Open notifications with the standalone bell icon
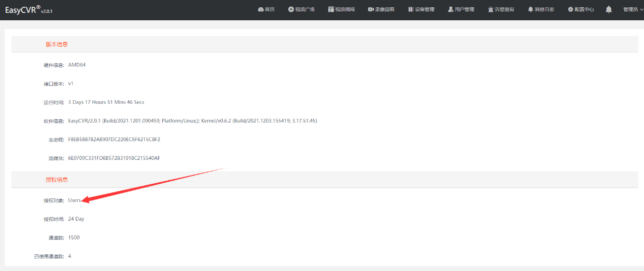Viewport: 644px width, 271px height. [608, 9]
